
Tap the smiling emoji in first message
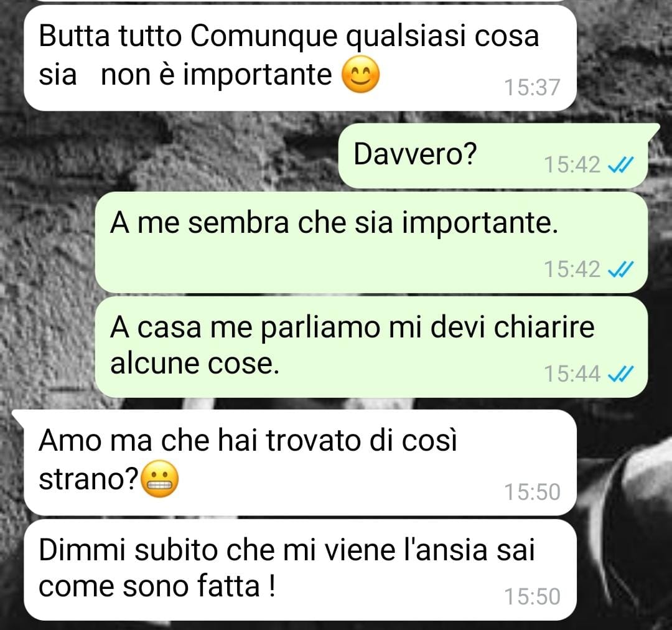coord(360,74)
